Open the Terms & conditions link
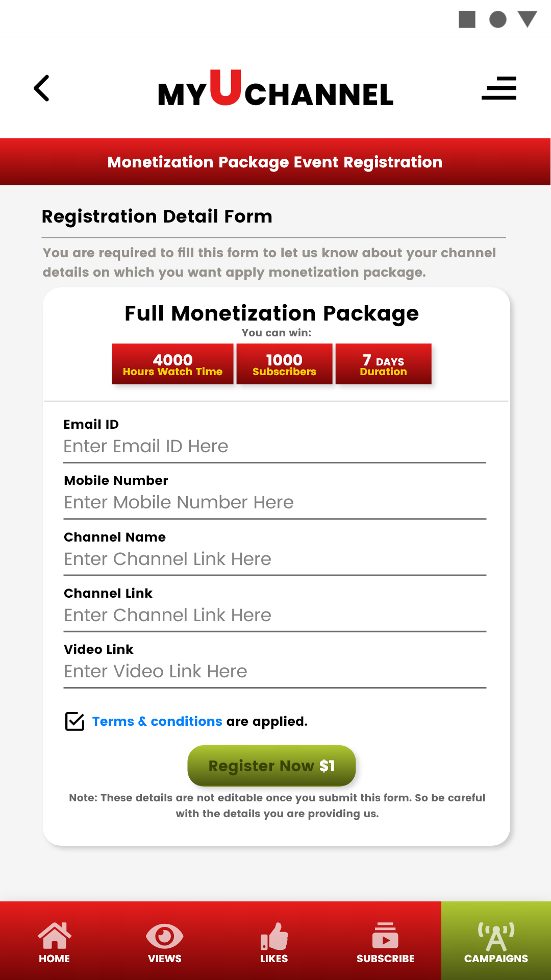This screenshot has width=551, height=980. (x=157, y=721)
